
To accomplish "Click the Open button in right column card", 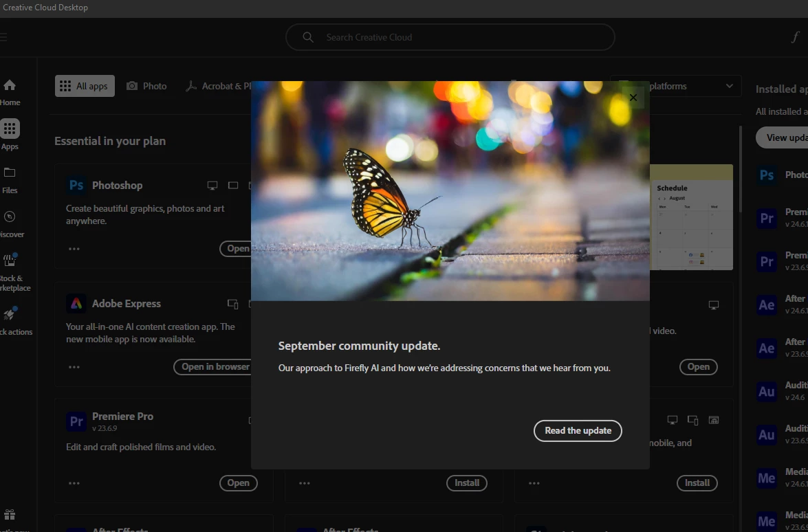I will click(x=698, y=366).
